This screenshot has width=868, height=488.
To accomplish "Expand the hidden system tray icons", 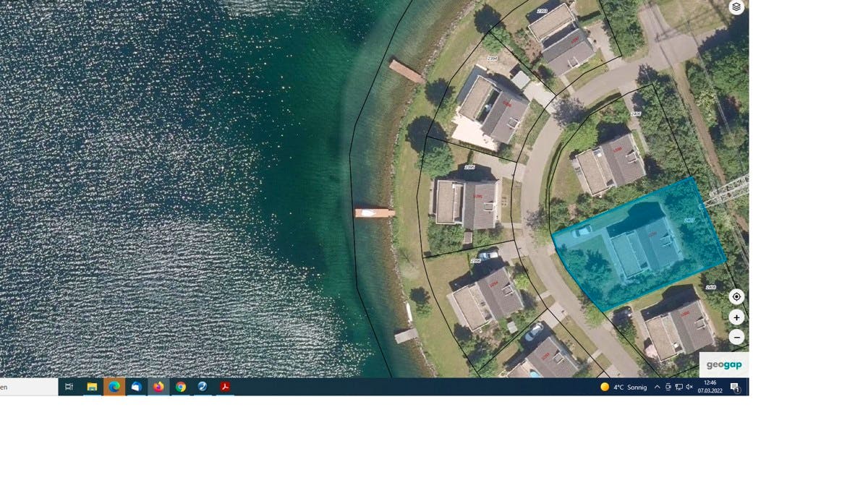I will click(657, 388).
